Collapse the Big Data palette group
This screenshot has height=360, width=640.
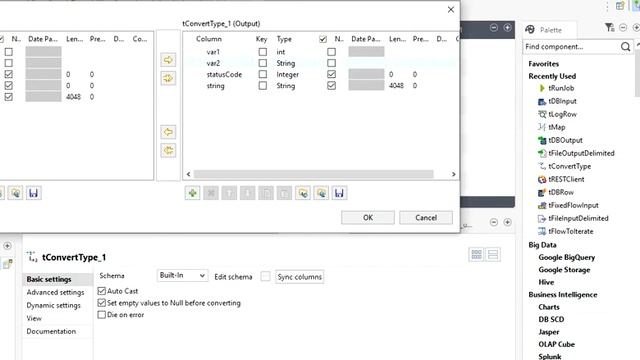542,245
